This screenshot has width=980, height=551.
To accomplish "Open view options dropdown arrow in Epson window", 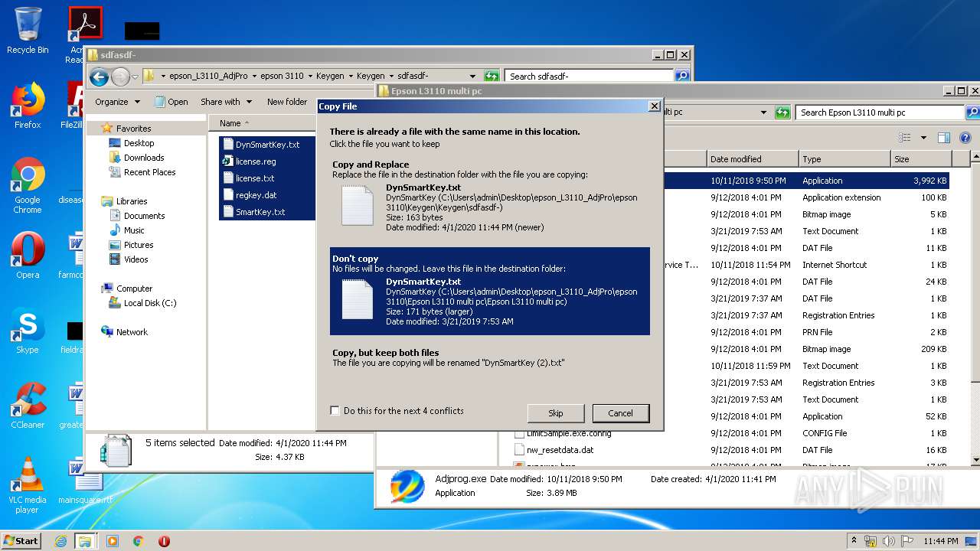I will [x=923, y=138].
